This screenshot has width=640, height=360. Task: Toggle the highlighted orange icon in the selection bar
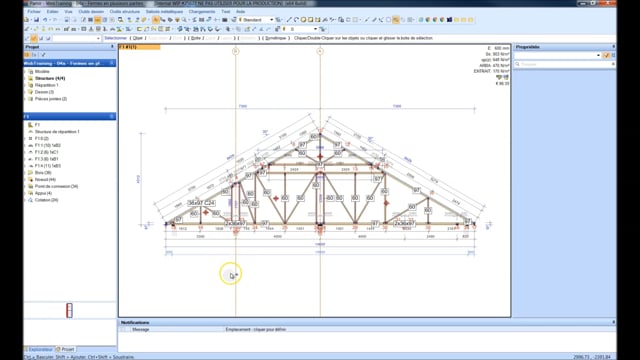coord(34,38)
